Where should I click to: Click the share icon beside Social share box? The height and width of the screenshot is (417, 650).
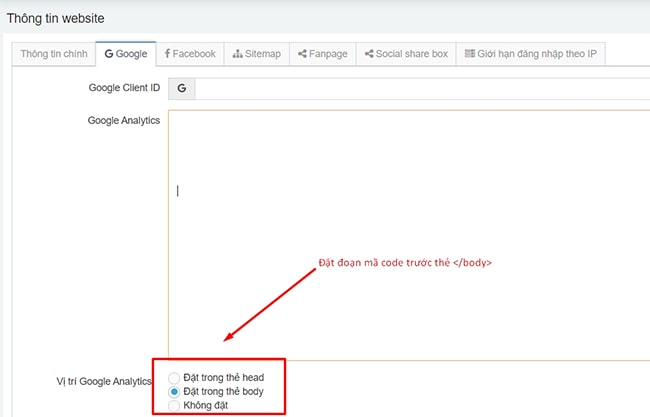click(x=369, y=54)
